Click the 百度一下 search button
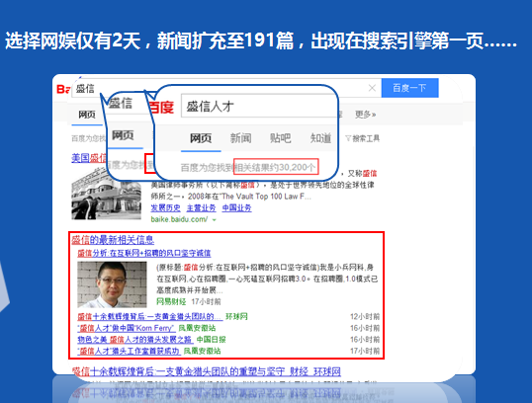 click(x=409, y=88)
